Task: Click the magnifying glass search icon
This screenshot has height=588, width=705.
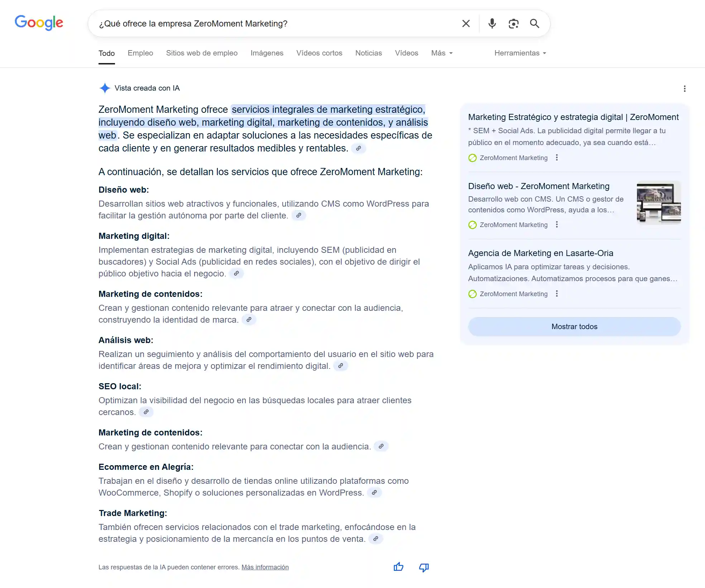Action: click(x=534, y=24)
